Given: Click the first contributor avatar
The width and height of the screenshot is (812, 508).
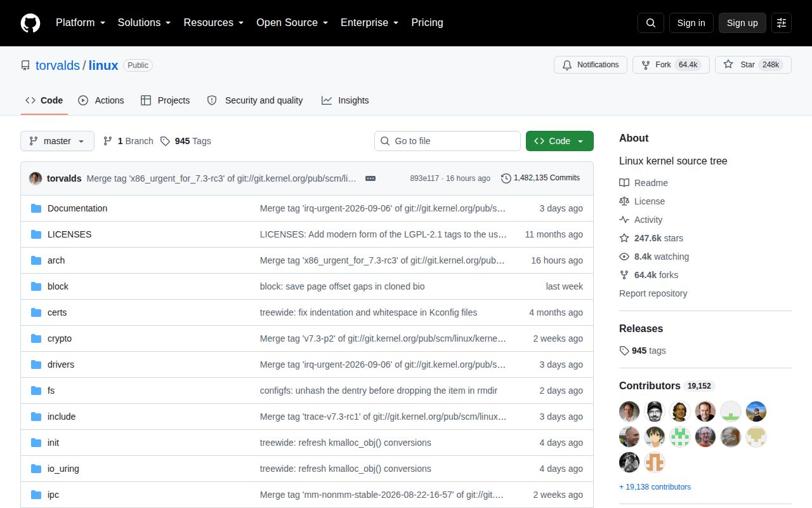Looking at the screenshot, I should pos(629,411).
